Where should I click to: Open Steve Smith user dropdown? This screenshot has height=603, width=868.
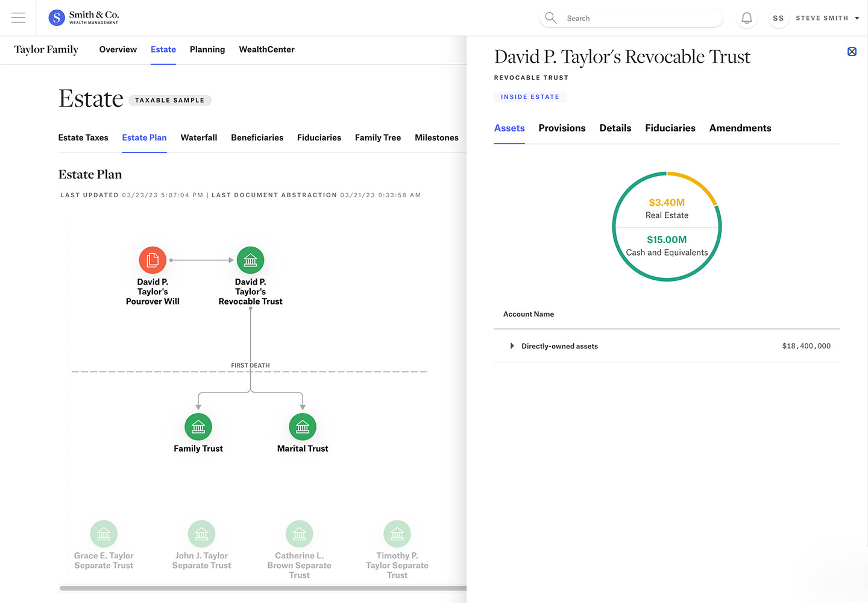point(857,18)
